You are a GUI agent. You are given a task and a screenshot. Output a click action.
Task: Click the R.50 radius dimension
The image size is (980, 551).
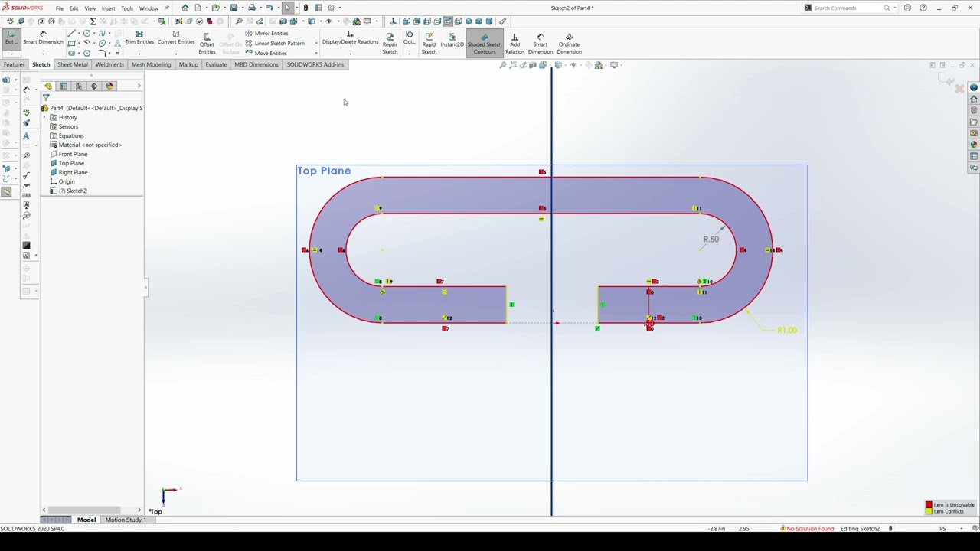[710, 240]
